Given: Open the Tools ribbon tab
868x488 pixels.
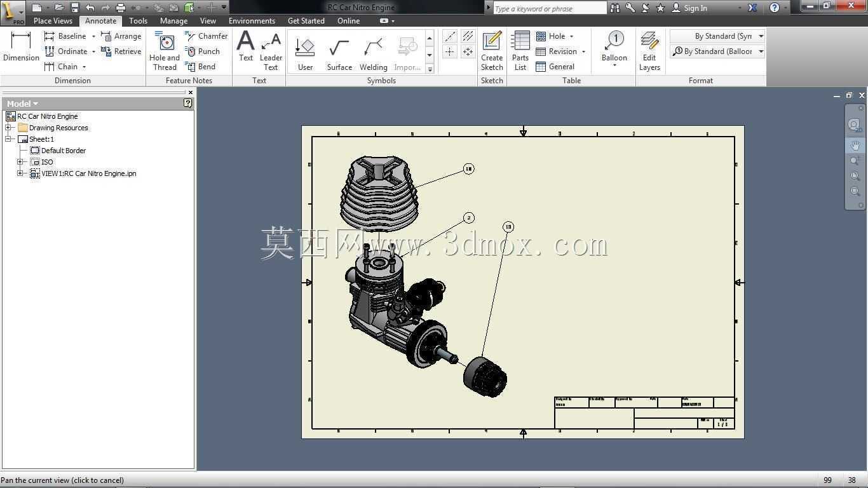Looking at the screenshot, I should pyautogui.click(x=138, y=21).
